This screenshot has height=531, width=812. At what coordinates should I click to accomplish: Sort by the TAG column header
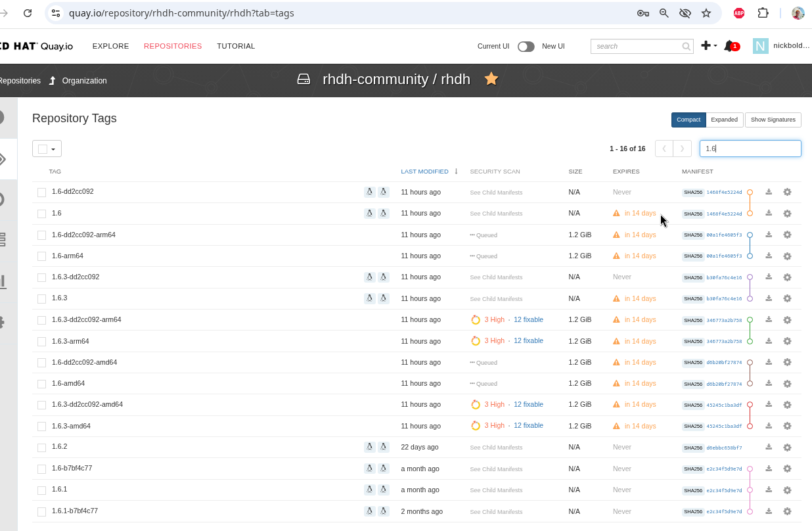[x=55, y=172]
